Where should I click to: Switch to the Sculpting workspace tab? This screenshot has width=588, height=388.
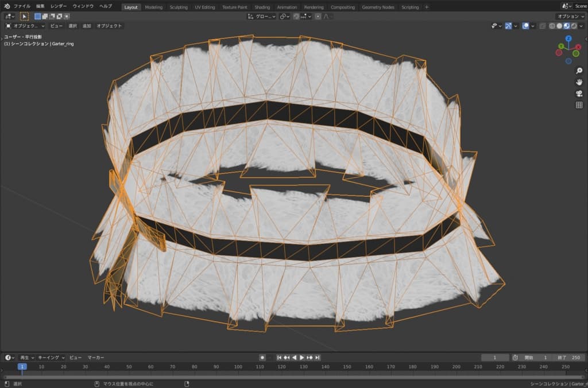point(179,7)
